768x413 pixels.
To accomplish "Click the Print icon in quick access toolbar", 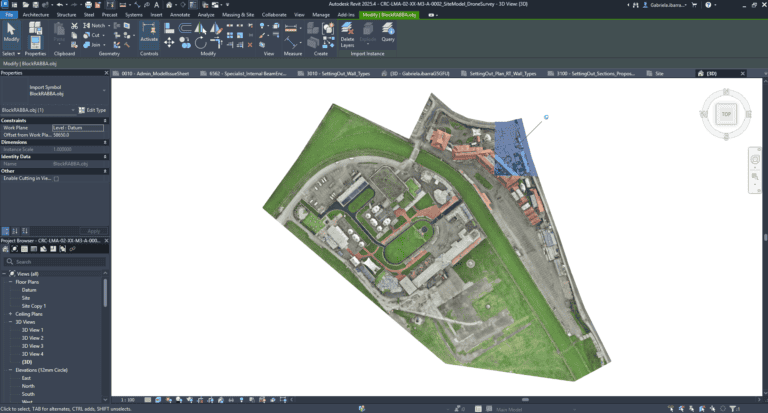I will coord(88,4).
